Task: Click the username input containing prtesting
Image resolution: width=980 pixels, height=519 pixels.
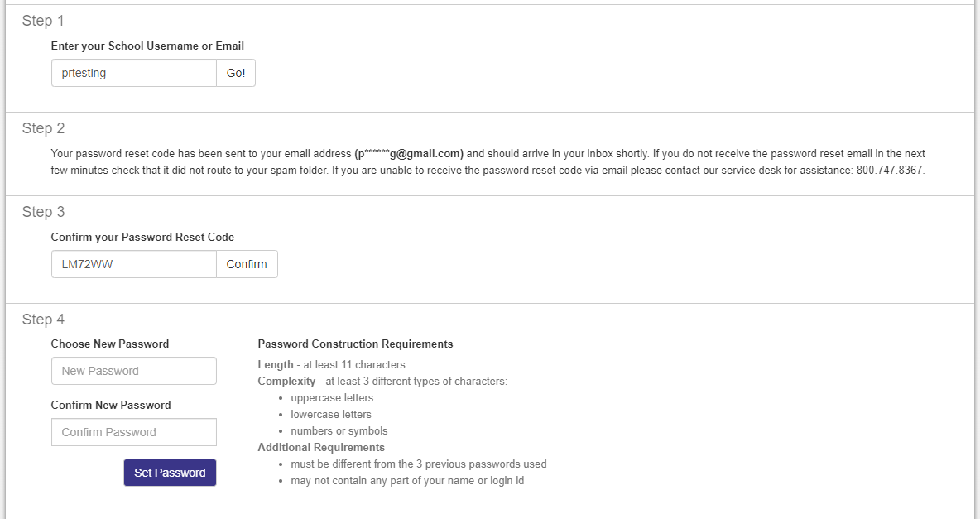Action: coord(133,73)
